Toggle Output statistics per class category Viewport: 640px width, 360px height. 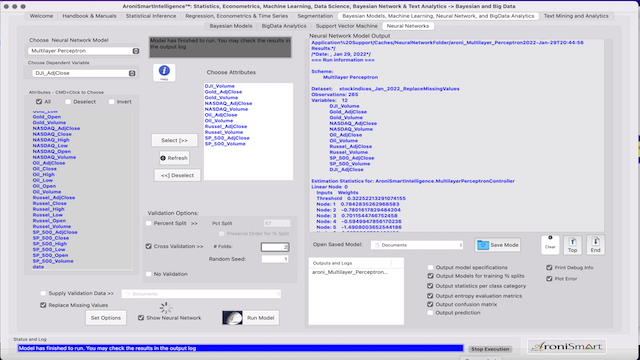pyautogui.click(x=430, y=286)
